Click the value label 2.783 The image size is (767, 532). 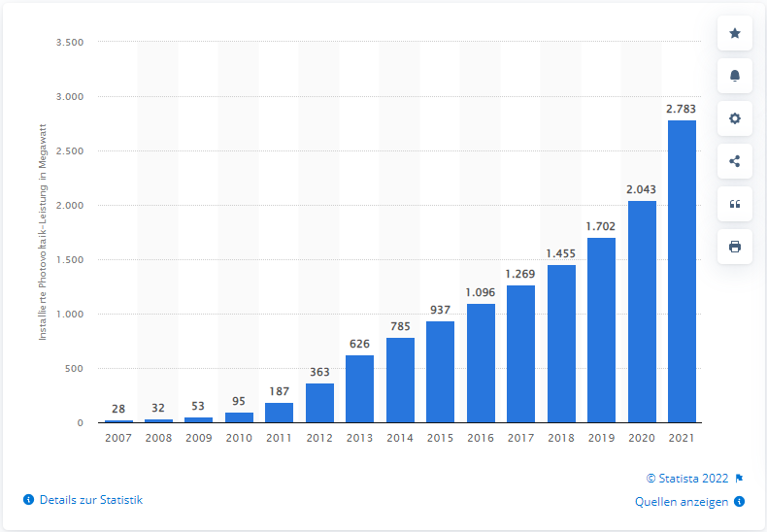pyautogui.click(x=681, y=109)
